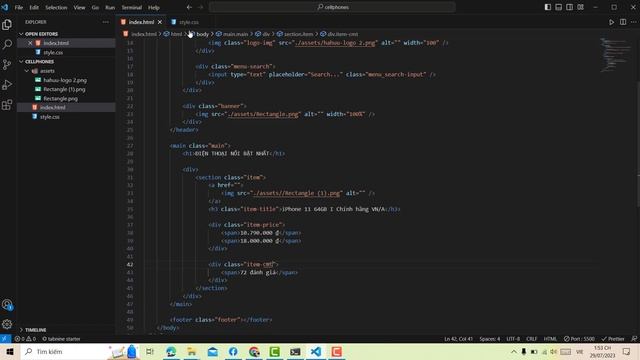Viewport: 640px width, 360px height.
Task: Open the Search view in activity bar
Action: point(7,44)
